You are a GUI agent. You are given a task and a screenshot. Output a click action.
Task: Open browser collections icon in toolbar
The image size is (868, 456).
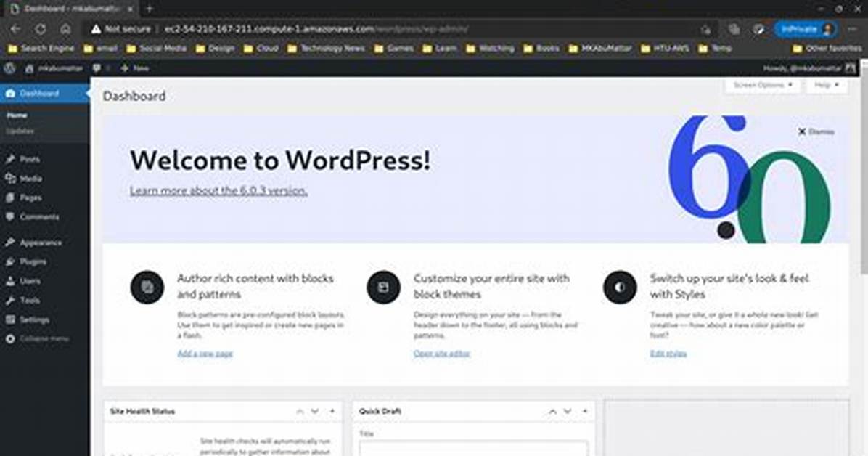734,29
